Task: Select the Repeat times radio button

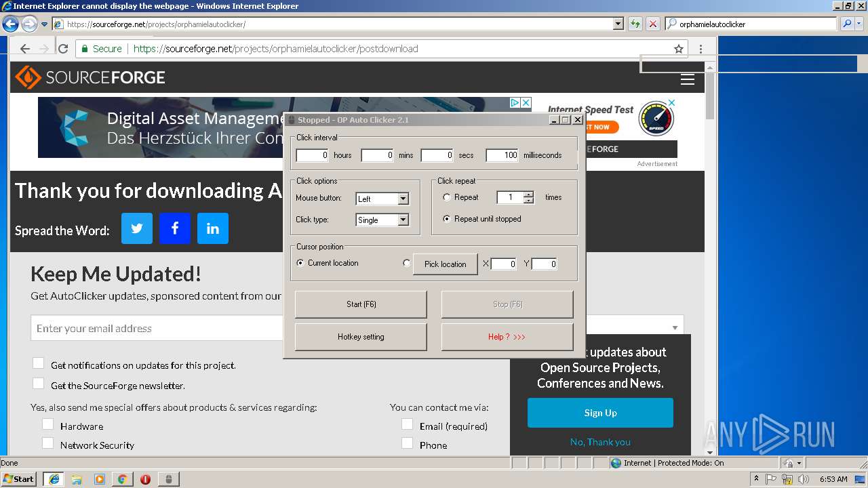Action: 446,197
